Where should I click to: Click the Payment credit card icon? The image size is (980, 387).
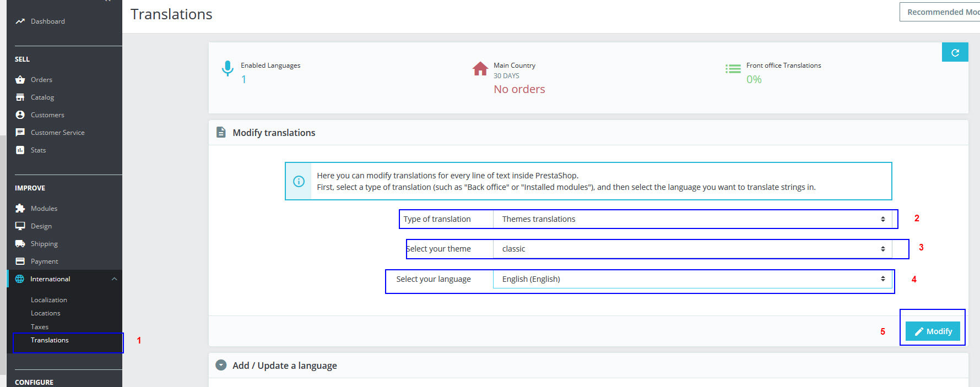coord(20,261)
